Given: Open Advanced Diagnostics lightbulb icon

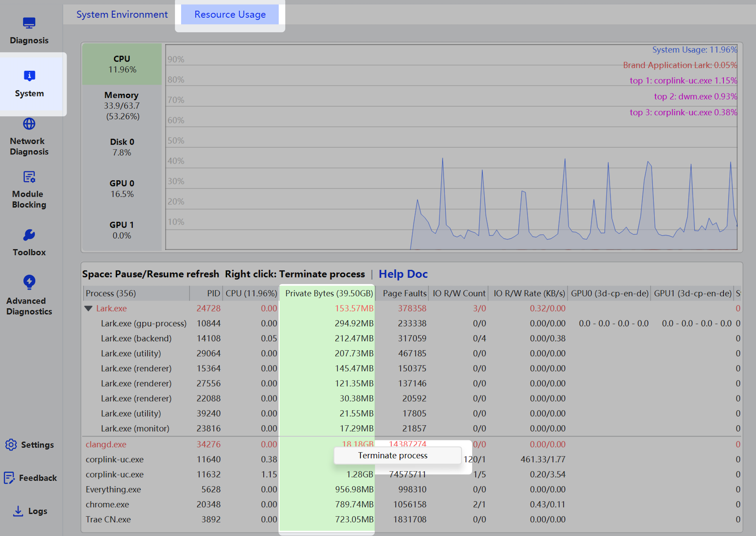Looking at the screenshot, I should pyautogui.click(x=29, y=282).
